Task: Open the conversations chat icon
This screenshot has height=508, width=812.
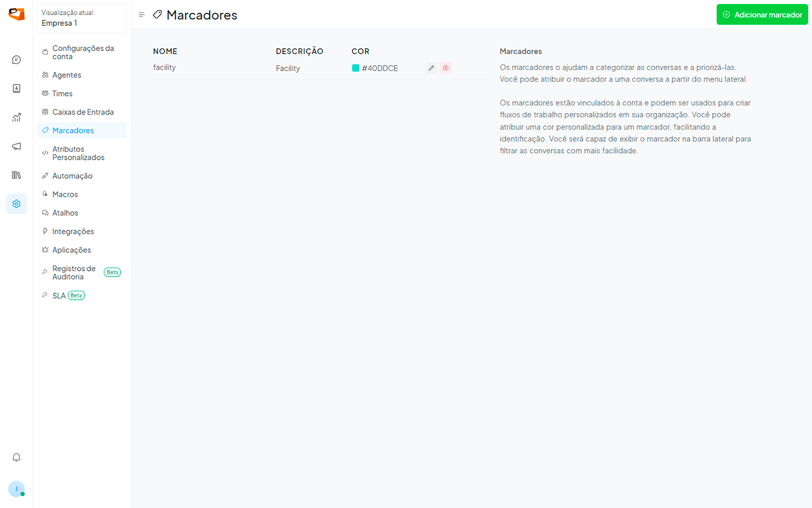Action: (16, 60)
